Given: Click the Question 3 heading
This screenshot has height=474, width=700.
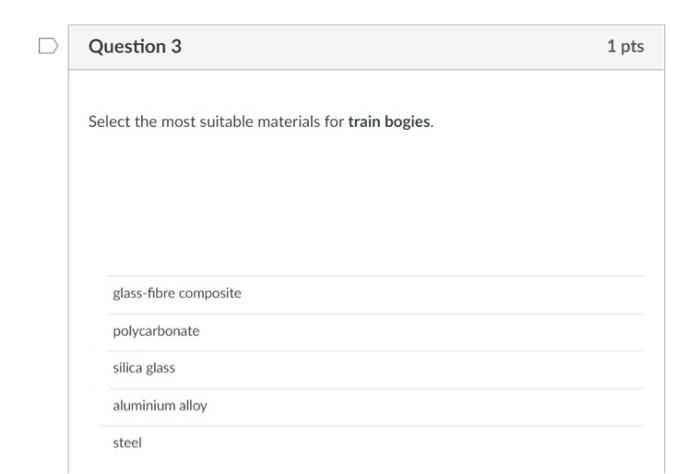Looking at the screenshot, I should point(135,47).
